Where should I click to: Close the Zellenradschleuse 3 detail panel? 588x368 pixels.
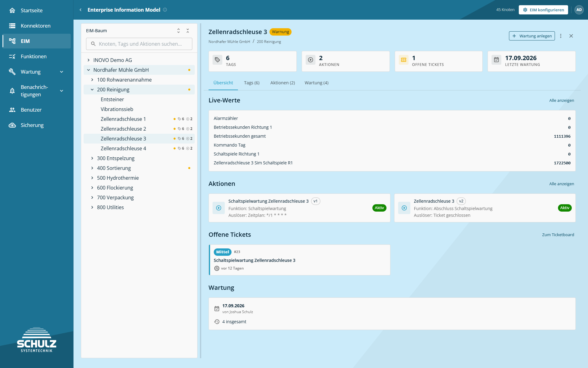click(571, 36)
